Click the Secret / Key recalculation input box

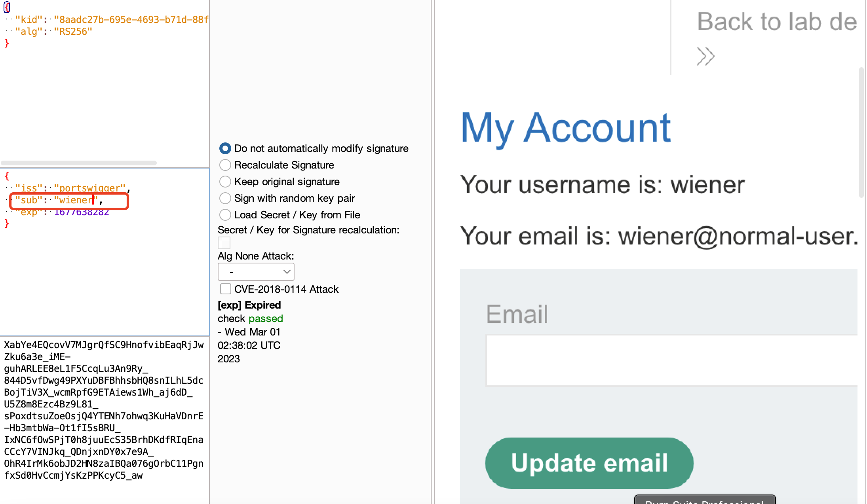224,243
